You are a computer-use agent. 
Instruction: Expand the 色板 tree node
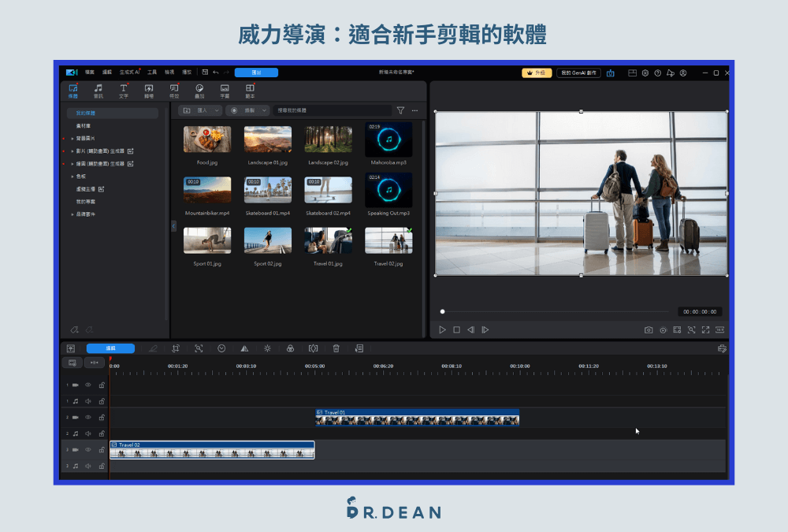(x=72, y=177)
